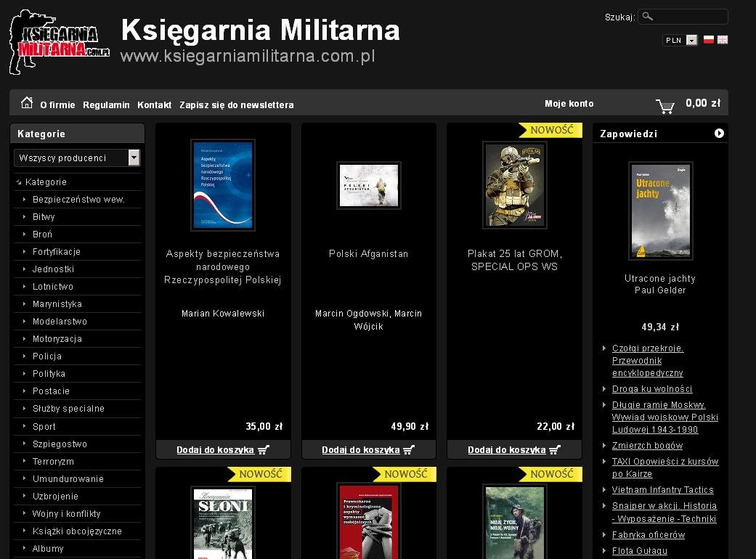Select the Sport category
This screenshot has height=559, width=756.
pos(44,426)
